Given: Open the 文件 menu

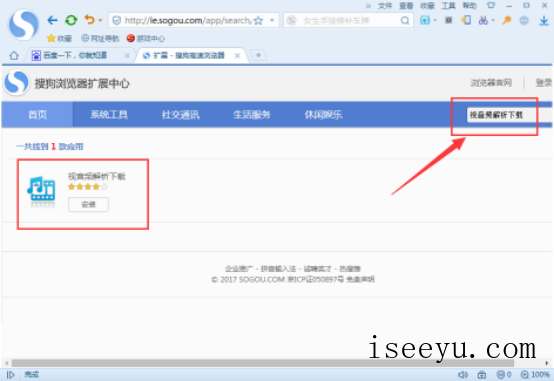Looking at the screenshot, I should click(385, 6).
